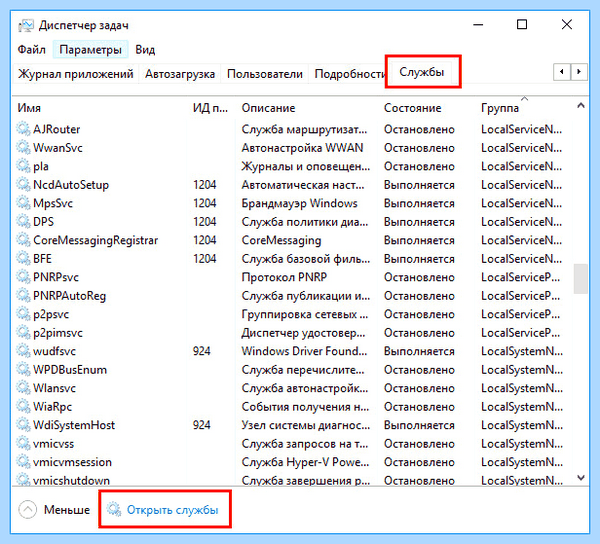Click the PNRPAutoReg gear icon
Screen dimensions: 600x544
point(23,295)
